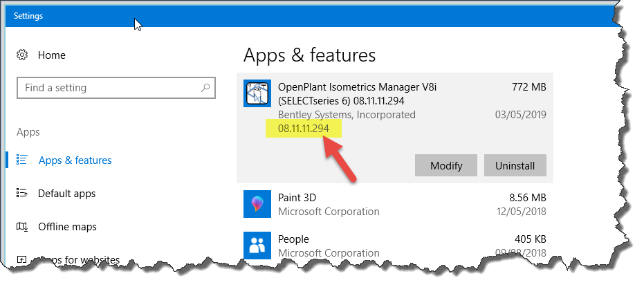Screen dimensions: 644x287
Task: Click the Apps section label in sidebar
Action: [x=28, y=132]
